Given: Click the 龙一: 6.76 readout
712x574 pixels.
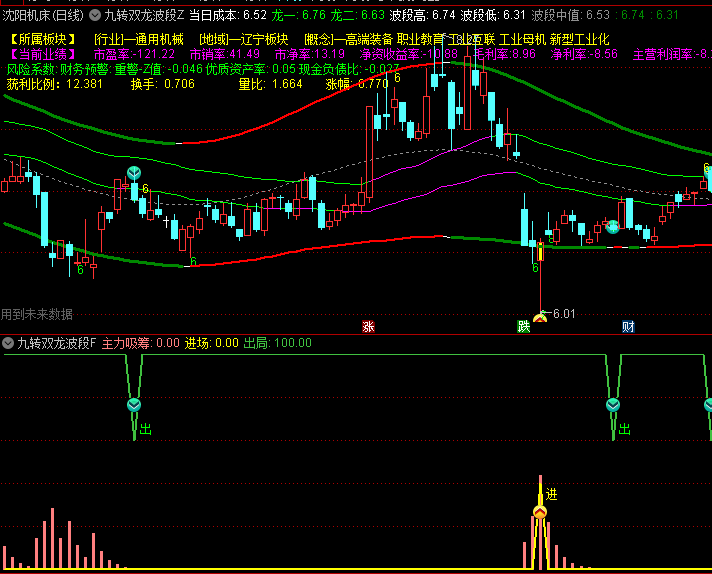Looking at the screenshot, I should (299, 15).
